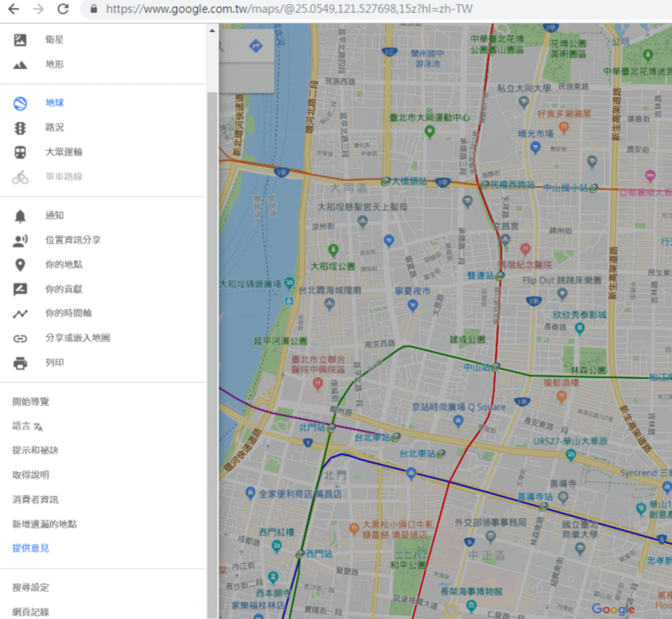Click the 臺北市大同運動中心 green pin
The width and height of the screenshot is (672, 619).
[429, 131]
